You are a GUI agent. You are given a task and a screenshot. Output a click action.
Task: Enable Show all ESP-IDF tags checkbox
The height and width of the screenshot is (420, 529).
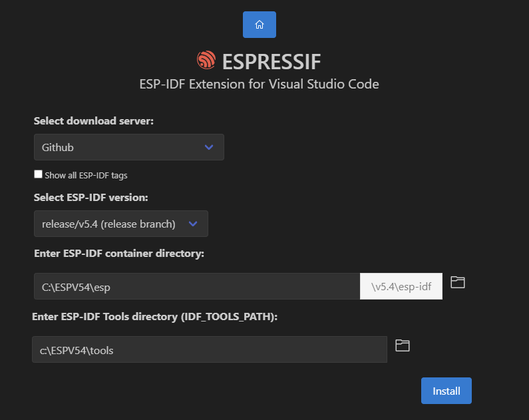point(38,174)
